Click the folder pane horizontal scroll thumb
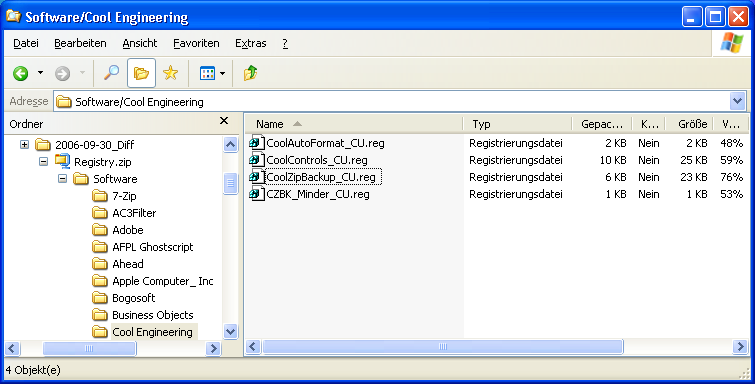The height and width of the screenshot is (384, 755). coord(89,348)
